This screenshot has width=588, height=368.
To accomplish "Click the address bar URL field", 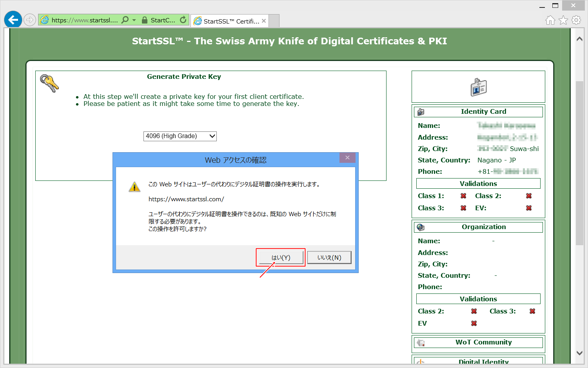I will 84,20.
